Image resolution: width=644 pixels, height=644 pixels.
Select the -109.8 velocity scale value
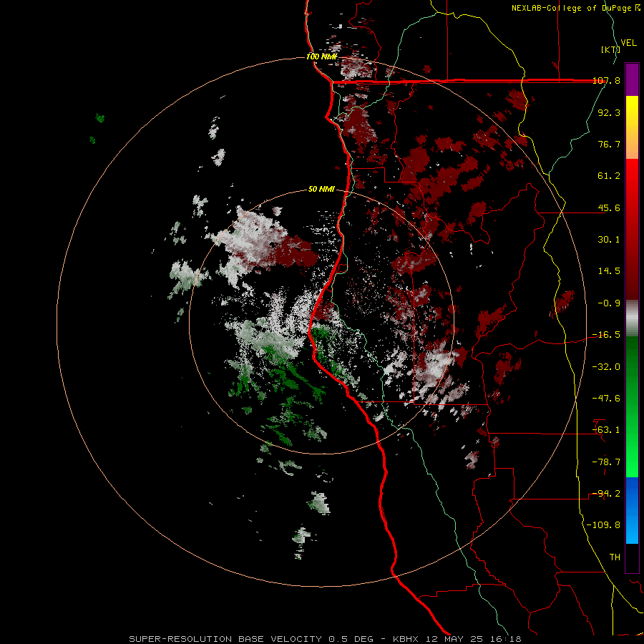tap(604, 525)
